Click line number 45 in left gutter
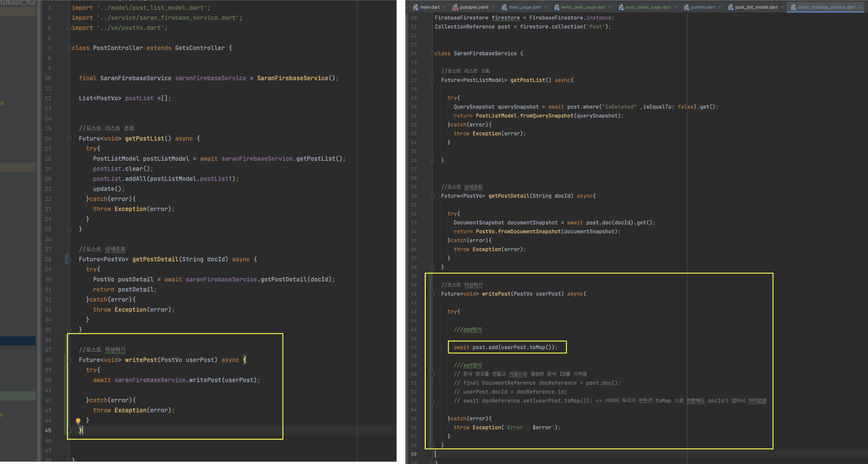The image size is (868, 464). [48, 430]
